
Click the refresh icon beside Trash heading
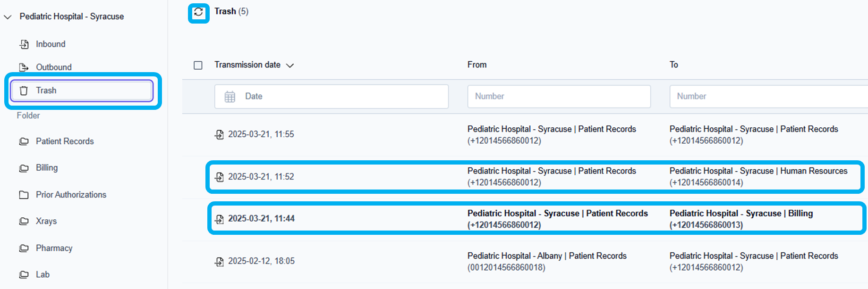point(199,12)
